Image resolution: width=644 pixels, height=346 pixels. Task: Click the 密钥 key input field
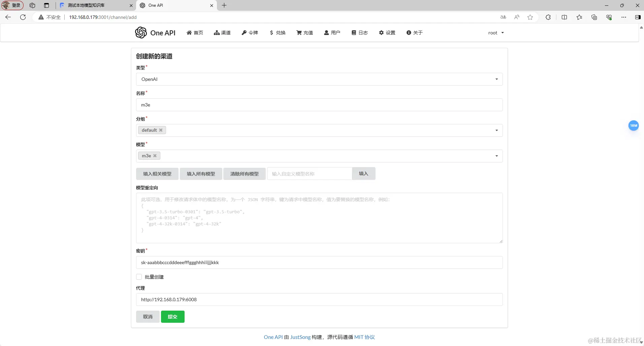click(x=319, y=262)
